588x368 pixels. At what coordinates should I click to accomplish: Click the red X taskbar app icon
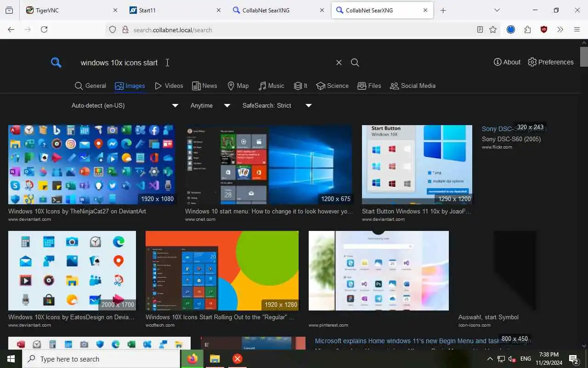(x=237, y=359)
